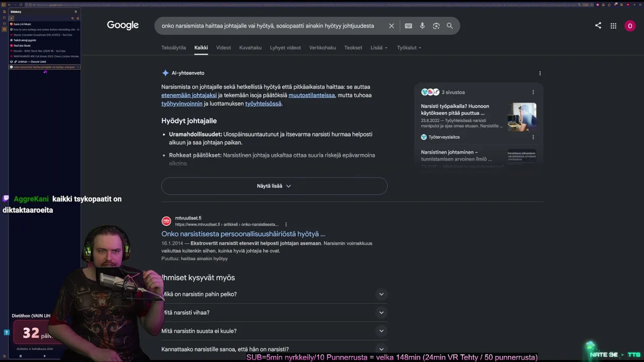This screenshot has height=362, width=644.
Task: Go to the Google homepage logo
Action: click(x=123, y=25)
